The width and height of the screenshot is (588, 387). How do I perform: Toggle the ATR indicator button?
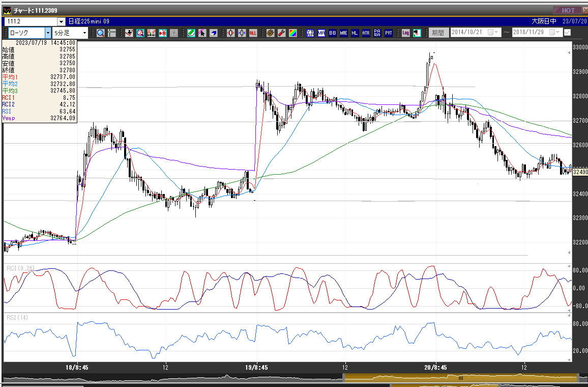click(x=366, y=33)
